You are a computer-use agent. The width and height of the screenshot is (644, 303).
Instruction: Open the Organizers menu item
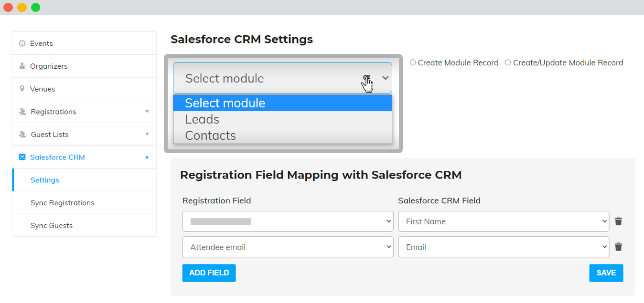tap(84, 66)
